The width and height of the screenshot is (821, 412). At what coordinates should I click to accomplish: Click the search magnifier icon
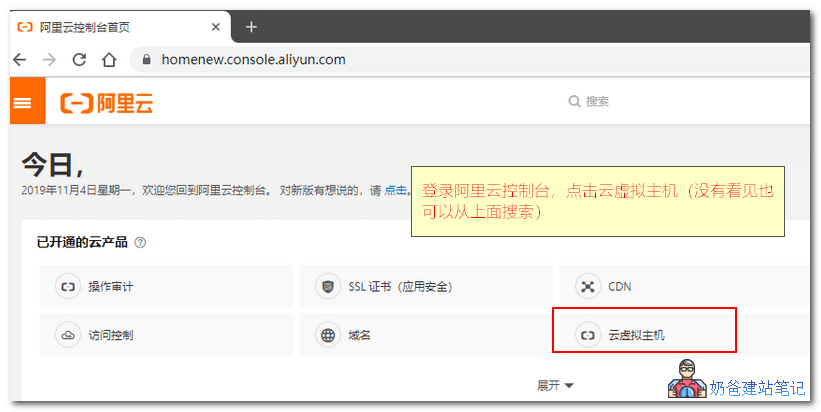coord(574,102)
